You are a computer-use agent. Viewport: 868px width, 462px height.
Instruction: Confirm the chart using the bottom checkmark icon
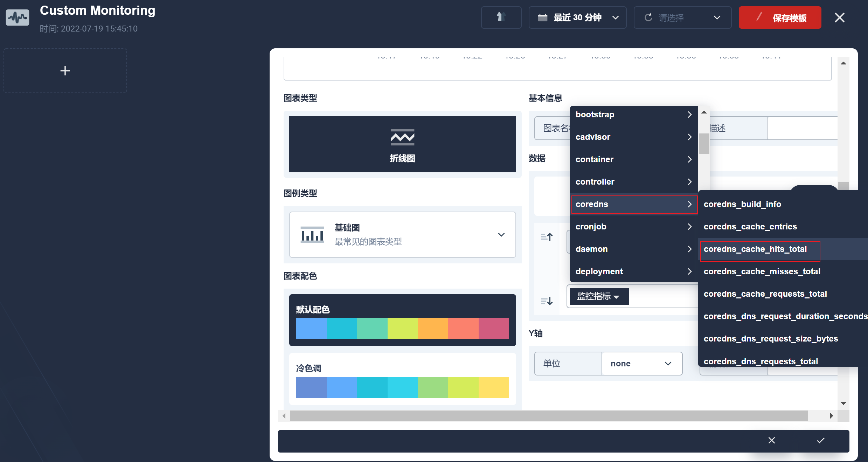point(821,440)
